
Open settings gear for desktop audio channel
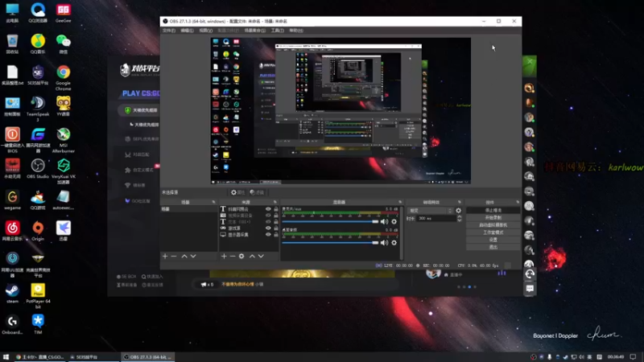(x=394, y=243)
